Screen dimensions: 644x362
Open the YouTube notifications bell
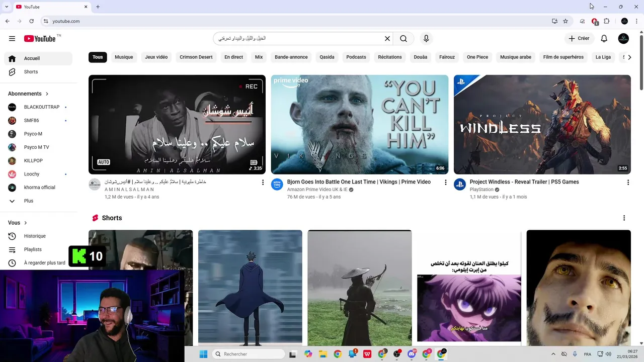[x=604, y=39]
